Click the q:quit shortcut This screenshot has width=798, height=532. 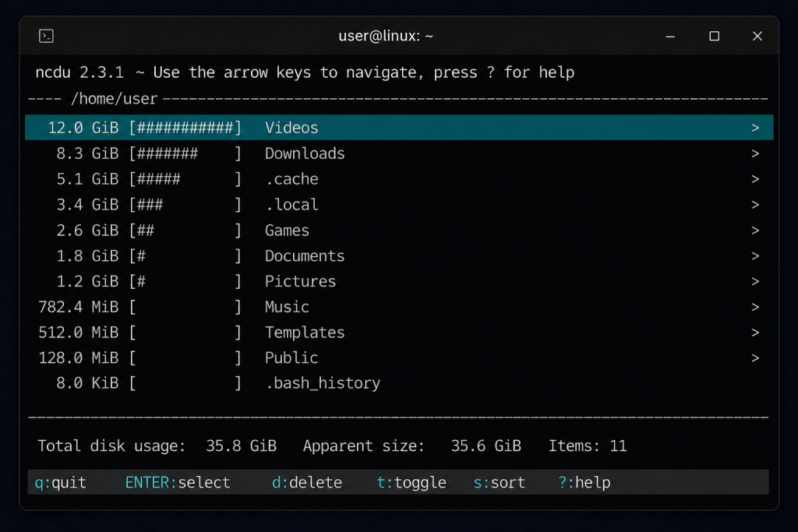click(61, 482)
